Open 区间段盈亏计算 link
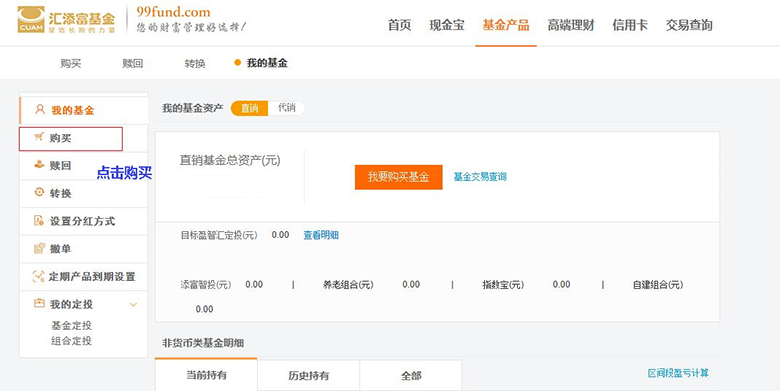780x391 pixels. tap(678, 373)
